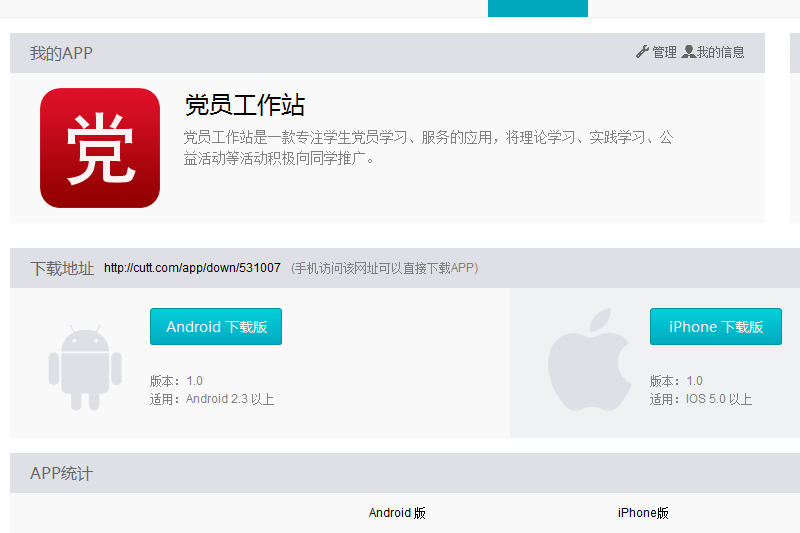This screenshot has height=533, width=800.
Task: Click the 我的APP section header
Action: pos(61,53)
